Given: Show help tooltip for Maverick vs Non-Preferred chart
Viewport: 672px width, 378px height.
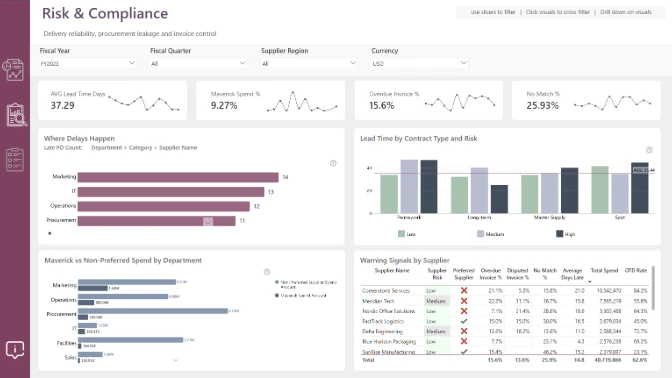Looking at the screenshot, I should point(267,272).
